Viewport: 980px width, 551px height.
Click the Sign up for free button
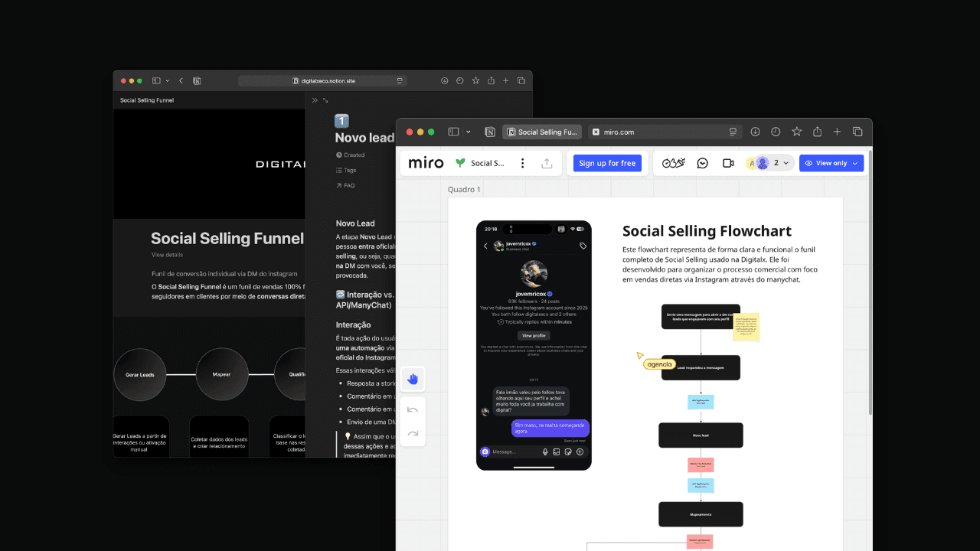click(607, 163)
